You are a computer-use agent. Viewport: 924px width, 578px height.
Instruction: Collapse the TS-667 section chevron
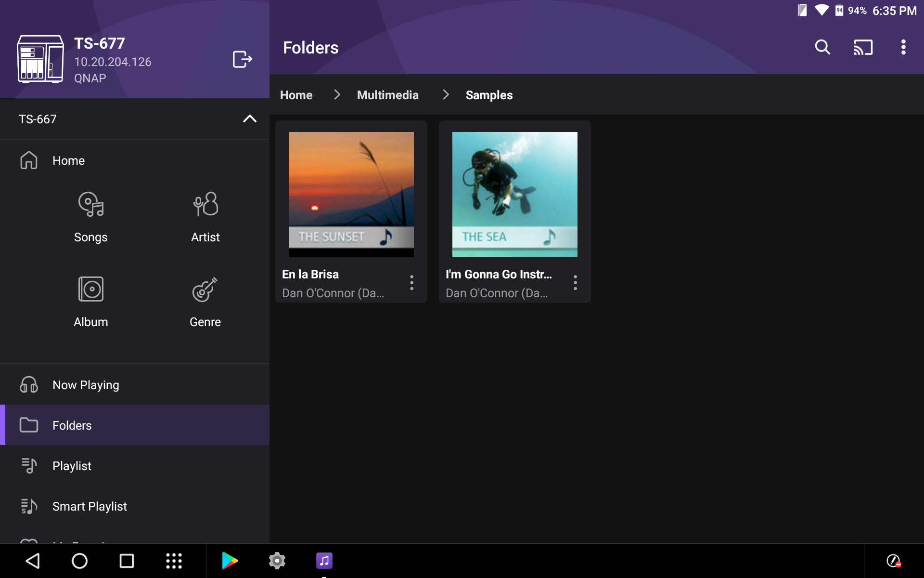250,119
